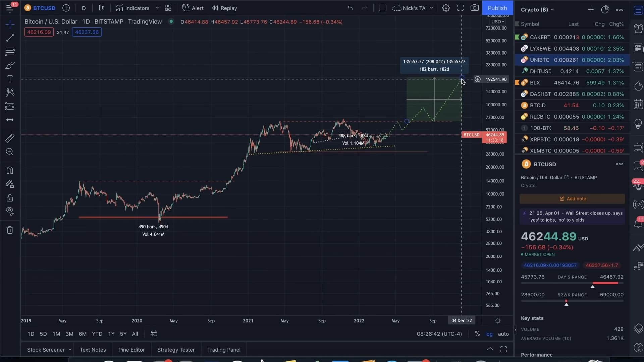644x362 pixels.
Task: Toggle lock all drawing tools
Action: pyautogui.click(x=10, y=198)
